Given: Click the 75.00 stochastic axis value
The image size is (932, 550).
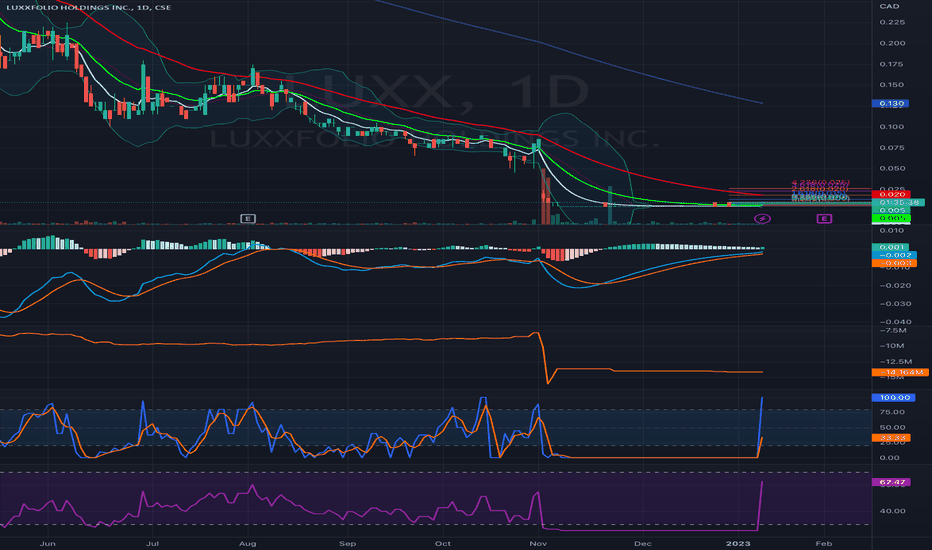Looking at the screenshot, I should click(x=892, y=412).
